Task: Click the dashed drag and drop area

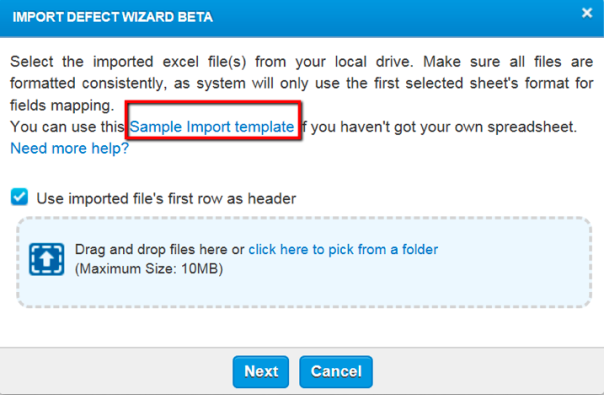Action: click(304, 262)
